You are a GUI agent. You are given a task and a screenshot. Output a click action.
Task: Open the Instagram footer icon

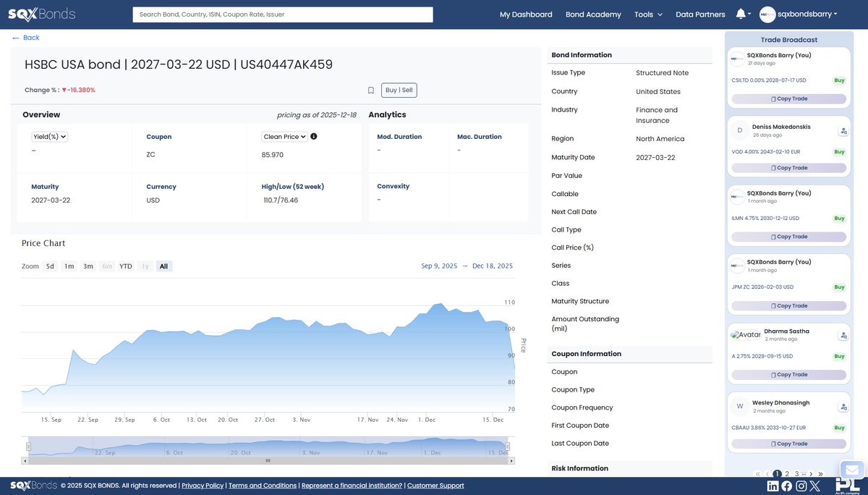[x=801, y=486]
